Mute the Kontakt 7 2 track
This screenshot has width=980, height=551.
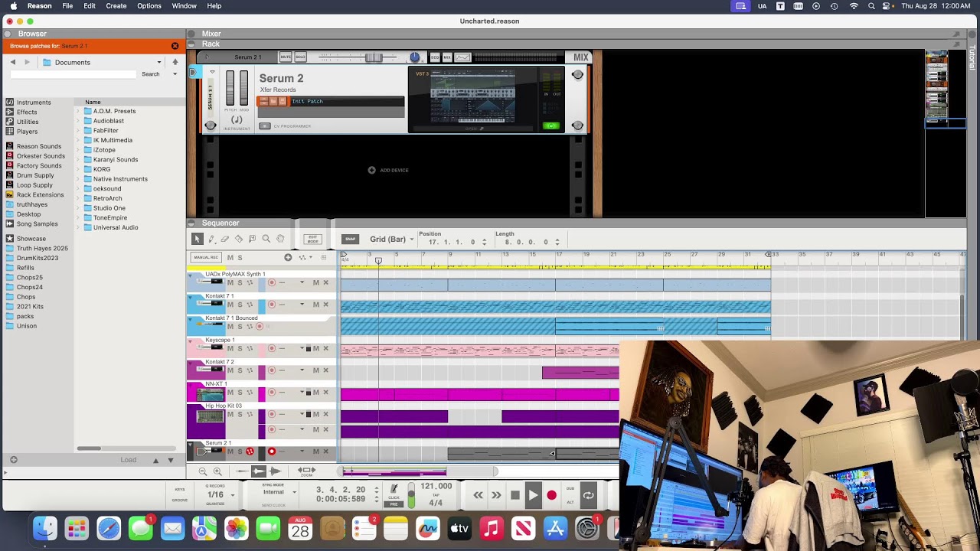coord(230,370)
